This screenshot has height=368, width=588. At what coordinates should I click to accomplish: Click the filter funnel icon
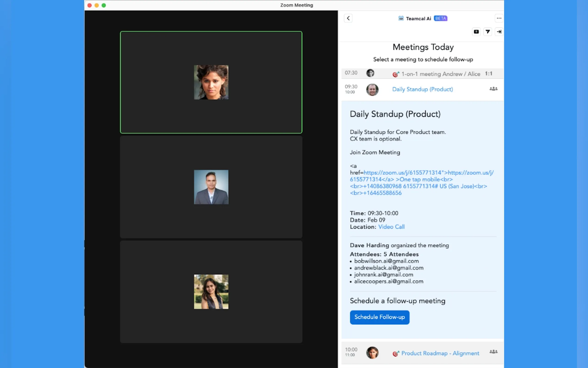[x=488, y=32]
